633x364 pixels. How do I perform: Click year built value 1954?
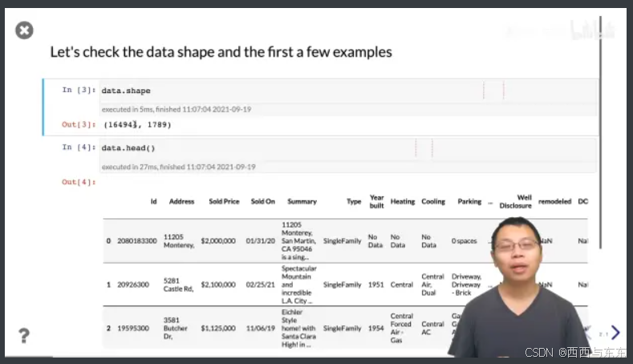tap(375, 328)
